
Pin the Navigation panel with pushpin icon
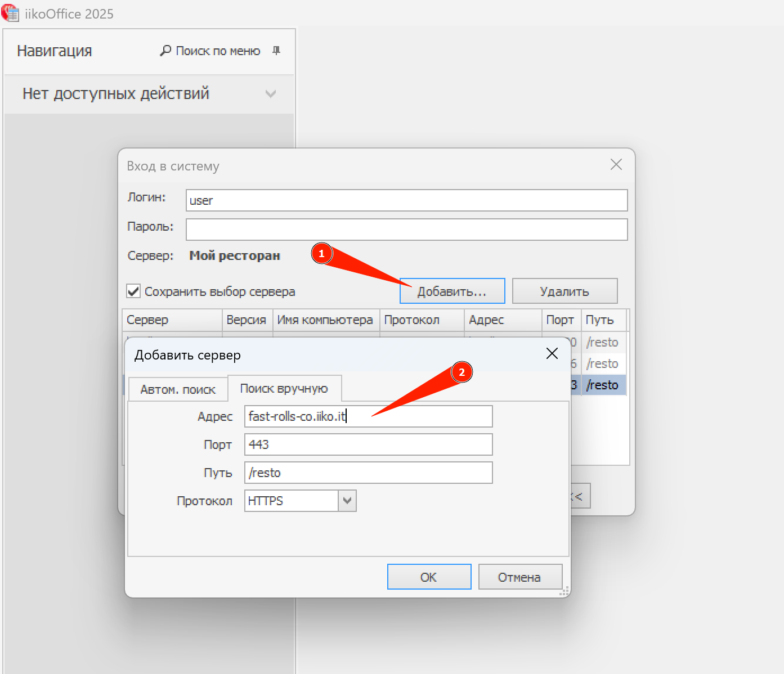tap(276, 51)
